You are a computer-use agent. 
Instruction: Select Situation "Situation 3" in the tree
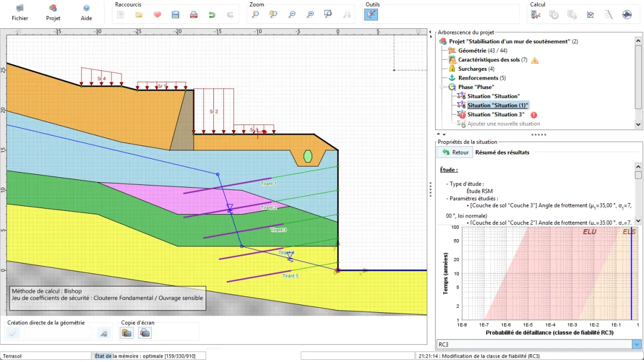pos(495,115)
